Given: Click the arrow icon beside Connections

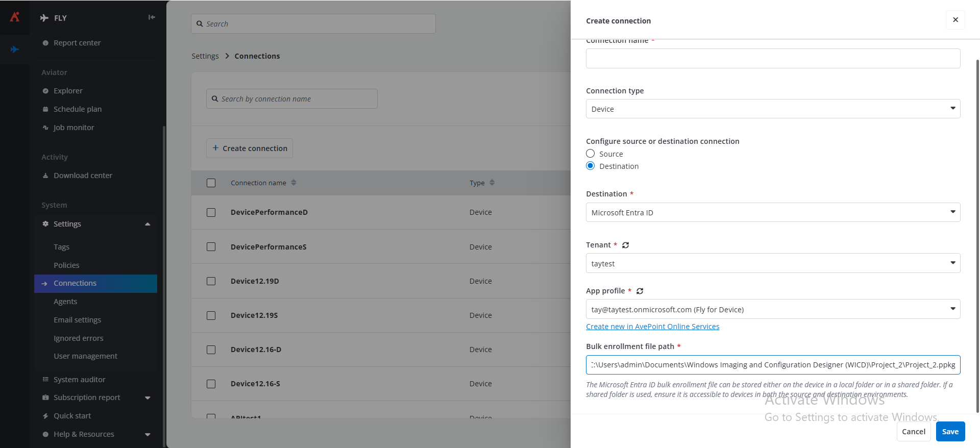Looking at the screenshot, I should (x=44, y=284).
